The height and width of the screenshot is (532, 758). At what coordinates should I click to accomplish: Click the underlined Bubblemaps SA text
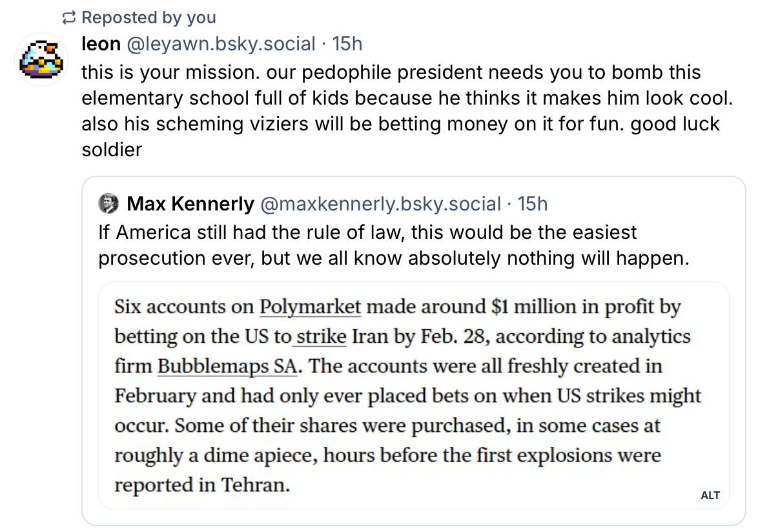227,366
